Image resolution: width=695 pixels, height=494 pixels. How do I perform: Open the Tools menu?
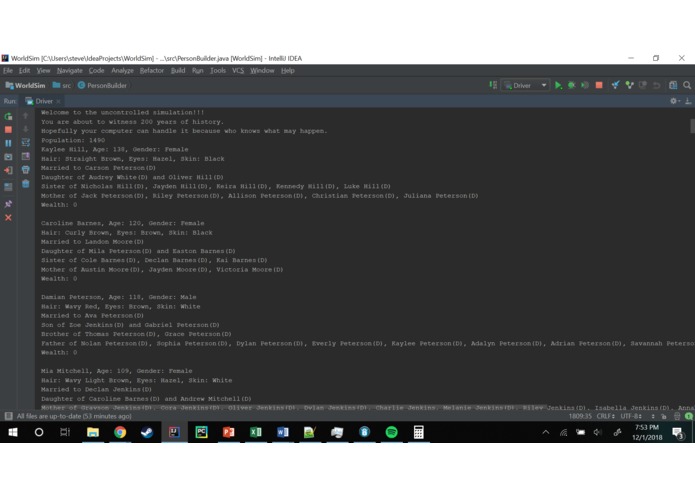point(218,70)
